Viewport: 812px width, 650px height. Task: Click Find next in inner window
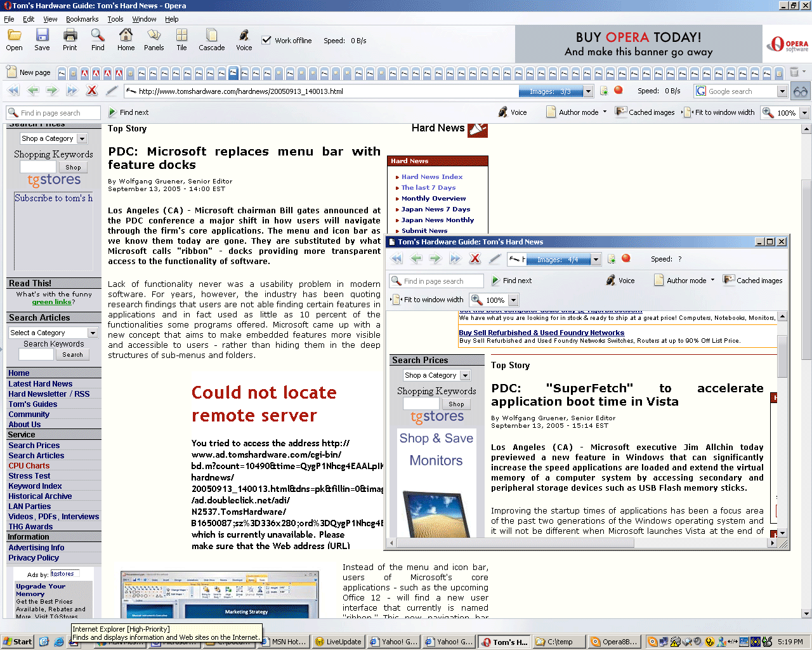tap(511, 281)
